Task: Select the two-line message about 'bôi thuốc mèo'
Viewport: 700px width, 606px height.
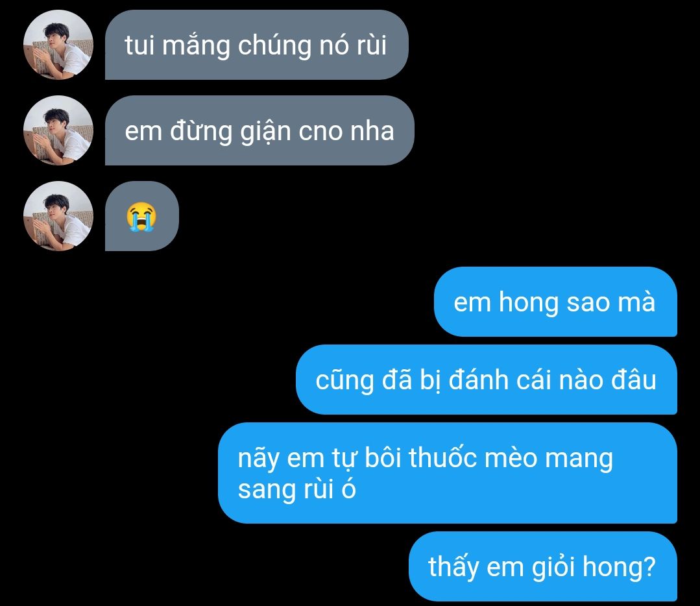Action: (x=448, y=473)
